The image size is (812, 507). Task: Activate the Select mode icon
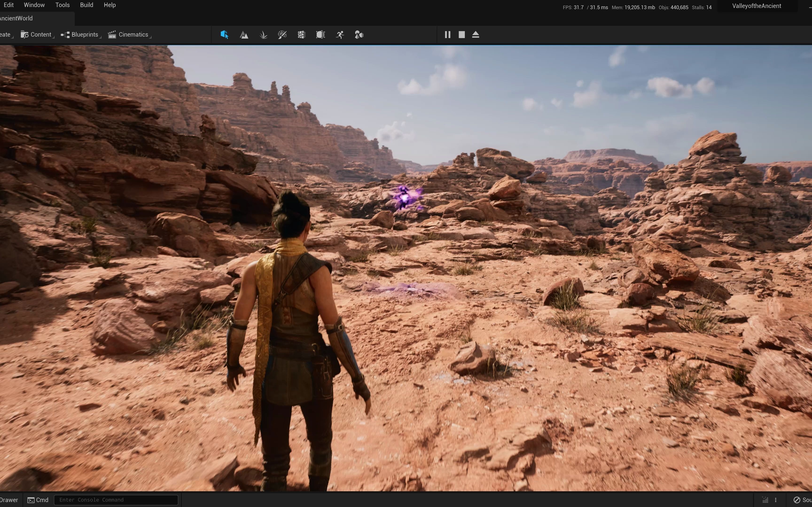click(x=224, y=35)
